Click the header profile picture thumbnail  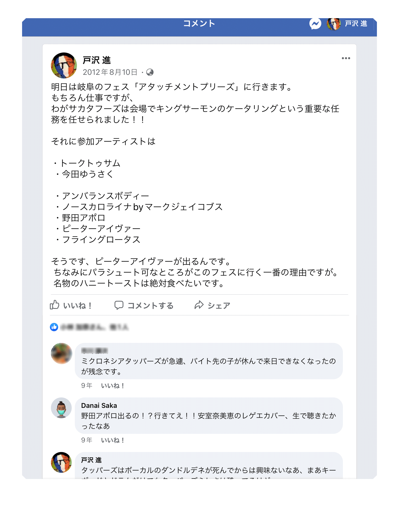coord(334,24)
